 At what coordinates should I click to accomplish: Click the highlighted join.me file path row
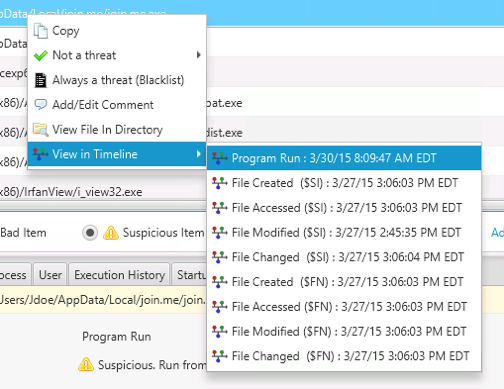(x=103, y=300)
